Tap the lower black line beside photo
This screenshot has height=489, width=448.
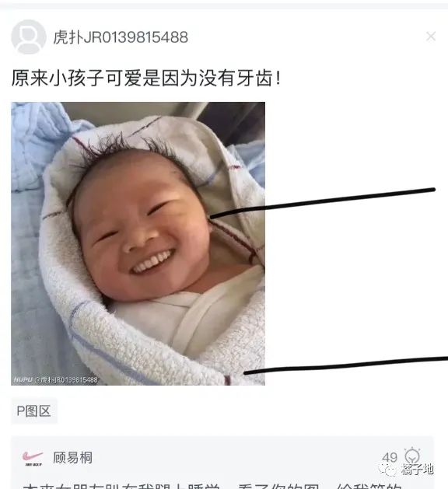pyautogui.click(x=345, y=365)
